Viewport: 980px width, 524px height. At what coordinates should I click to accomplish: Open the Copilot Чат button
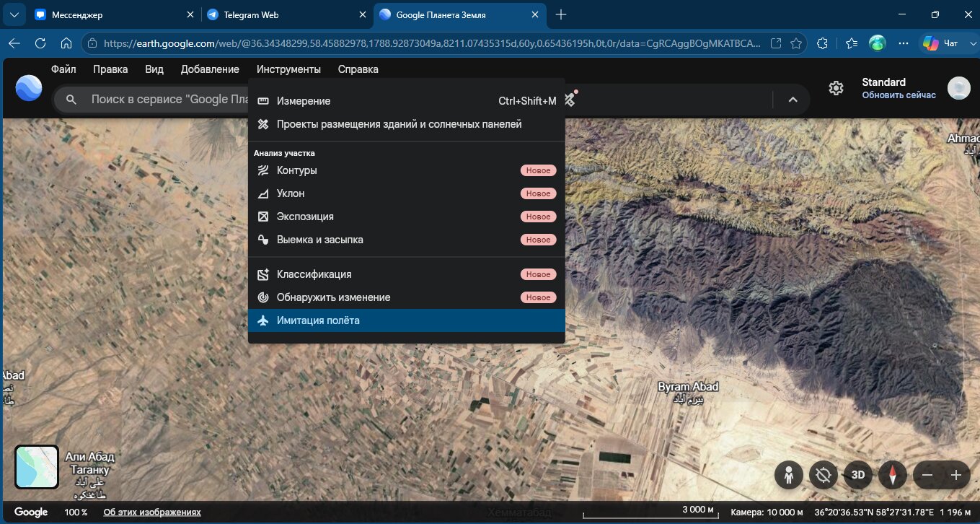click(941, 43)
